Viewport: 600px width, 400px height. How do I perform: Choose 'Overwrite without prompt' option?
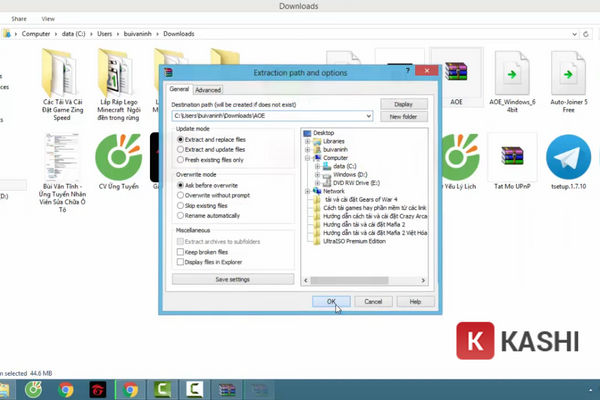point(180,195)
